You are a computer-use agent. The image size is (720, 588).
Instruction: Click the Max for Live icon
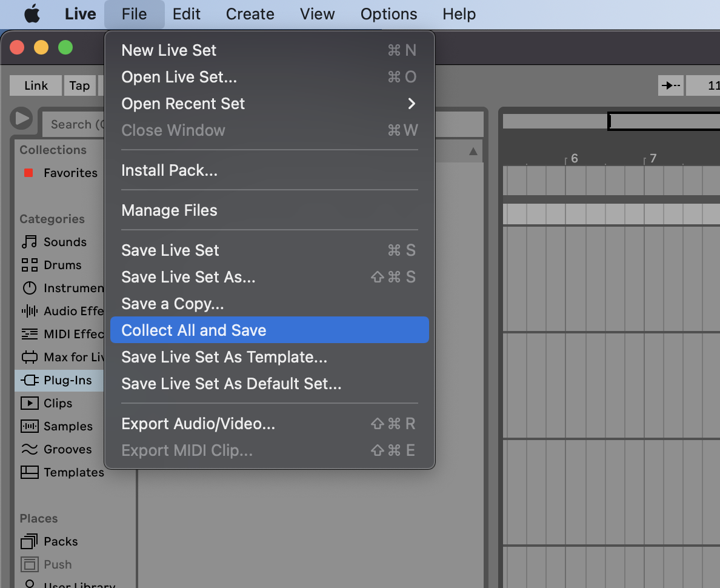click(29, 357)
